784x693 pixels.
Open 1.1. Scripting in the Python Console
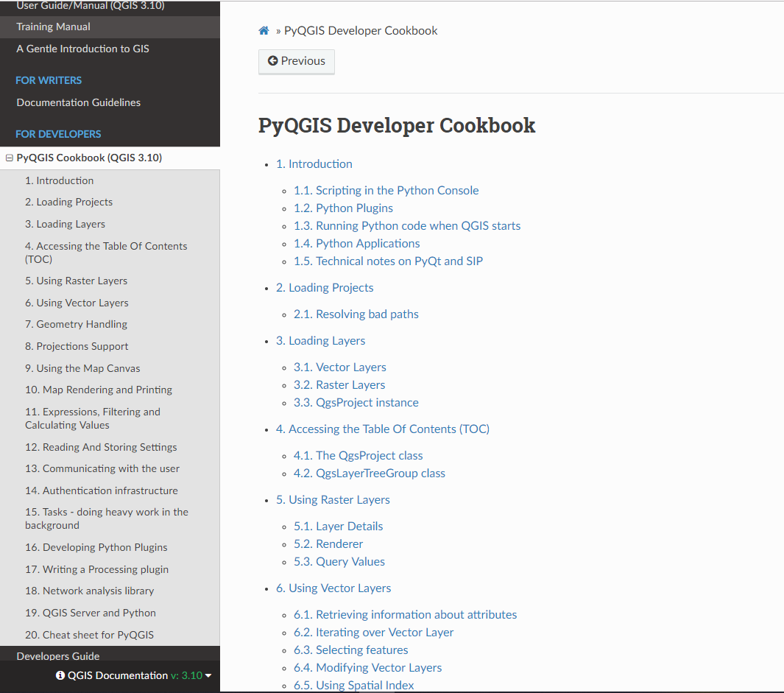click(386, 190)
